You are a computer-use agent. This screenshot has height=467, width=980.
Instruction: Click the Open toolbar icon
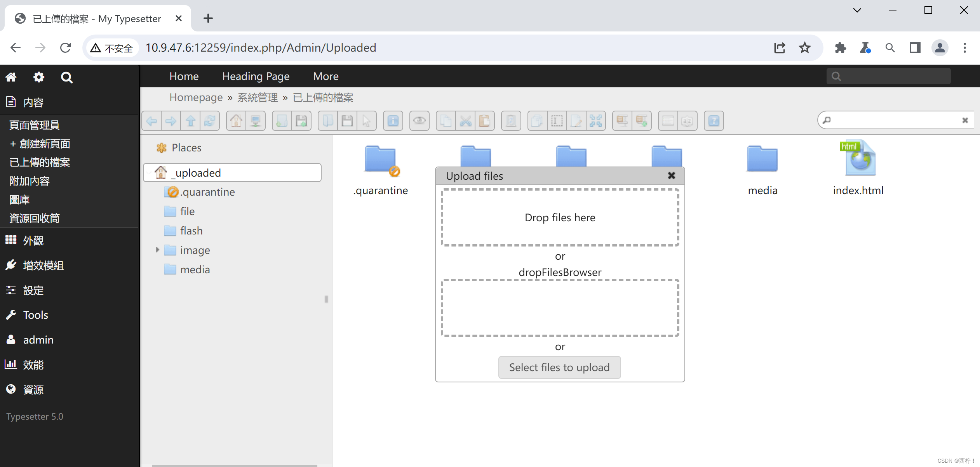328,121
